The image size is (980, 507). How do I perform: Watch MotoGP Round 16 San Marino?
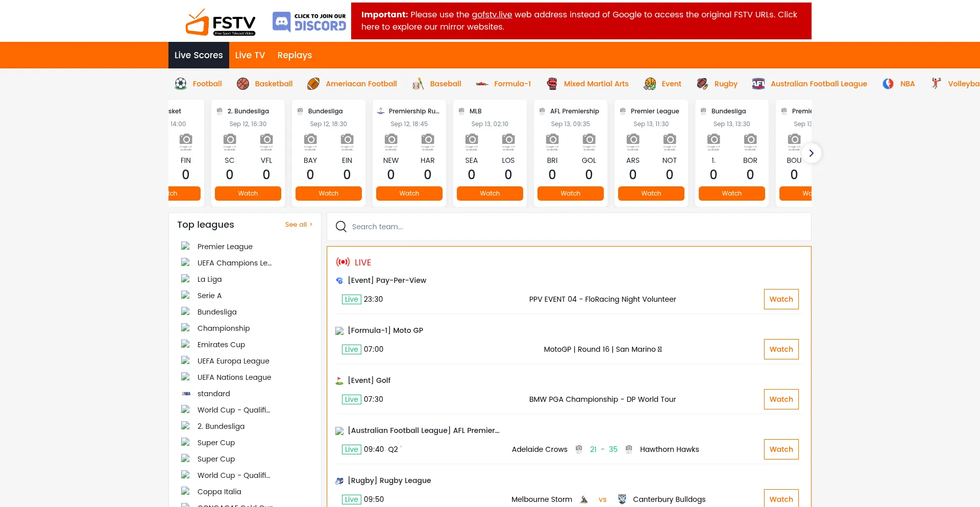[x=781, y=349]
